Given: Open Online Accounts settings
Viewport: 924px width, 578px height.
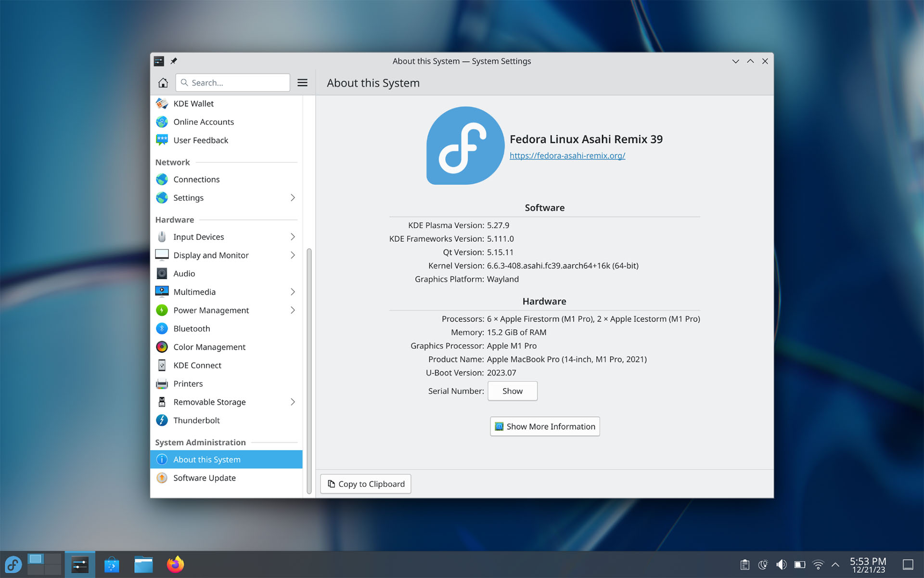Looking at the screenshot, I should pyautogui.click(x=203, y=121).
